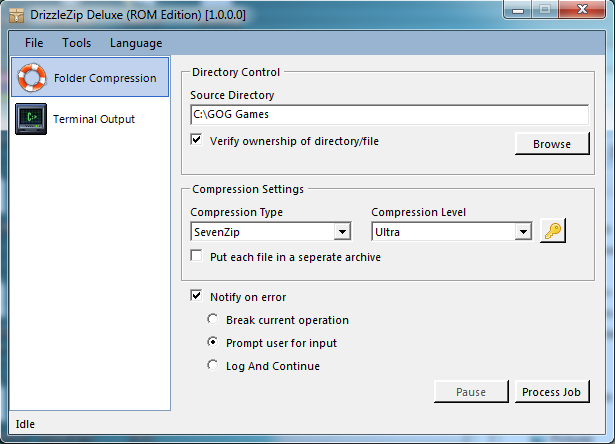Open the File menu
The width and height of the screenshot is (615, 444).
click(34, 43)
